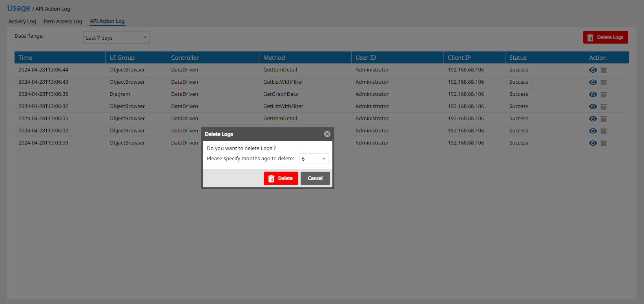Image resolution: width=644 pixels, height=304 pixels.
Task: Select the 2024-04-28T13:06:02 time cell
Action: pos(43,131)
